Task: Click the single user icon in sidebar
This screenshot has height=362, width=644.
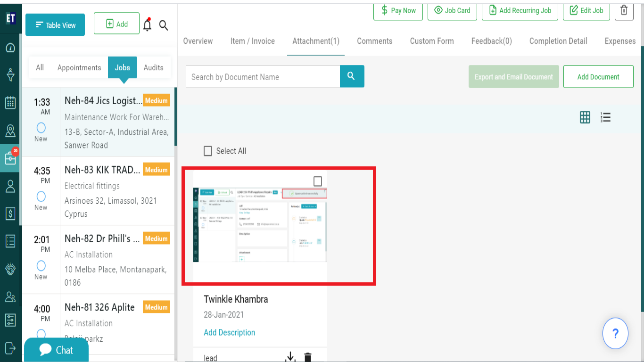Action: (10, 186)
